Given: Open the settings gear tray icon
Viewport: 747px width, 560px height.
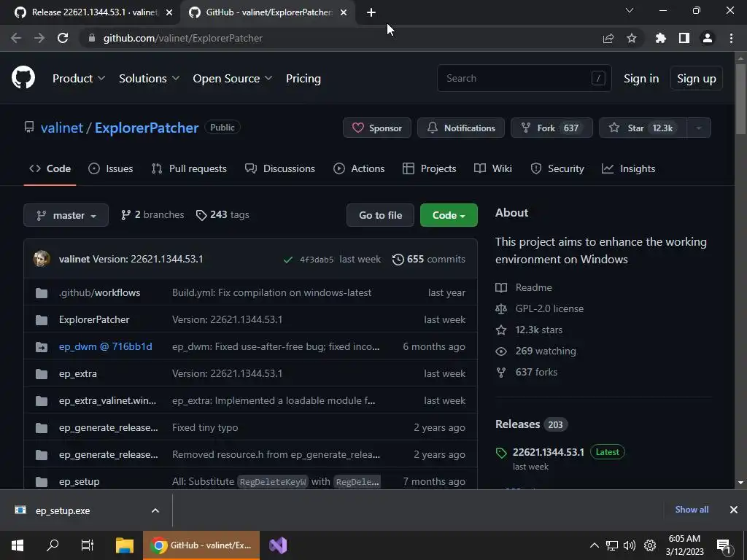Looking at the screenshot, I should tap(650, 545).
